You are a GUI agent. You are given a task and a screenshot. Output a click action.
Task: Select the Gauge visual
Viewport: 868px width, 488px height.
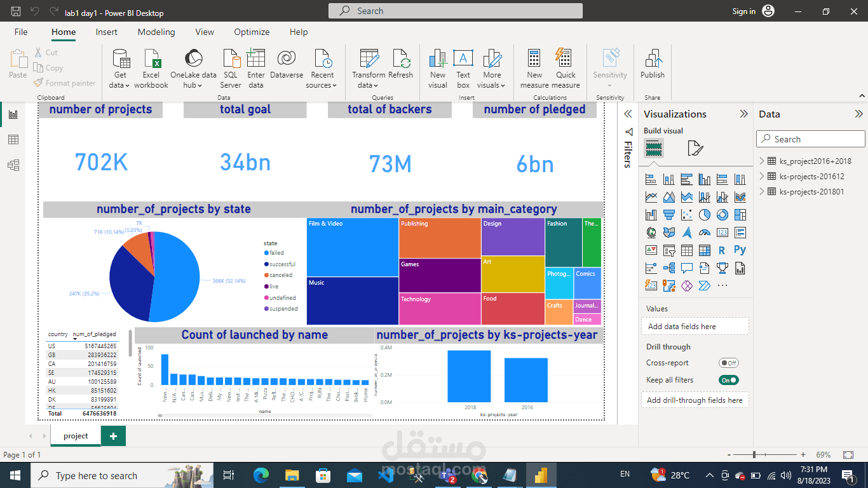[x=704, y=233]
